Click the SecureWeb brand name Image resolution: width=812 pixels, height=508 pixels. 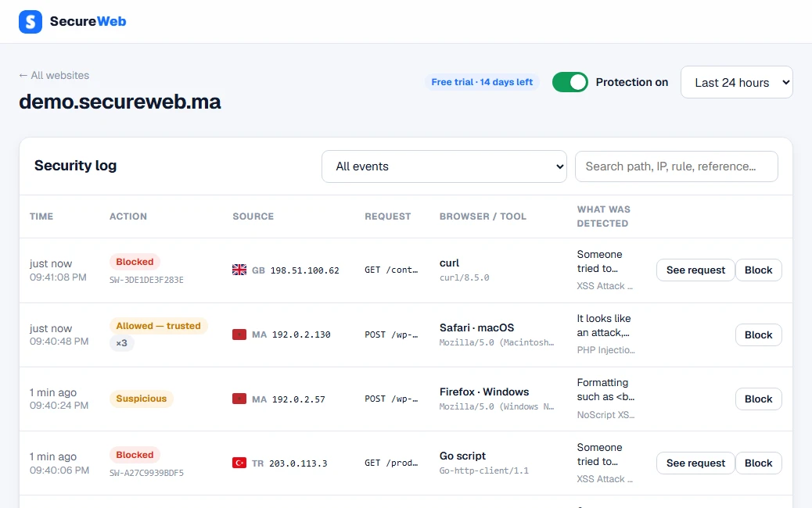click(88, 22)
